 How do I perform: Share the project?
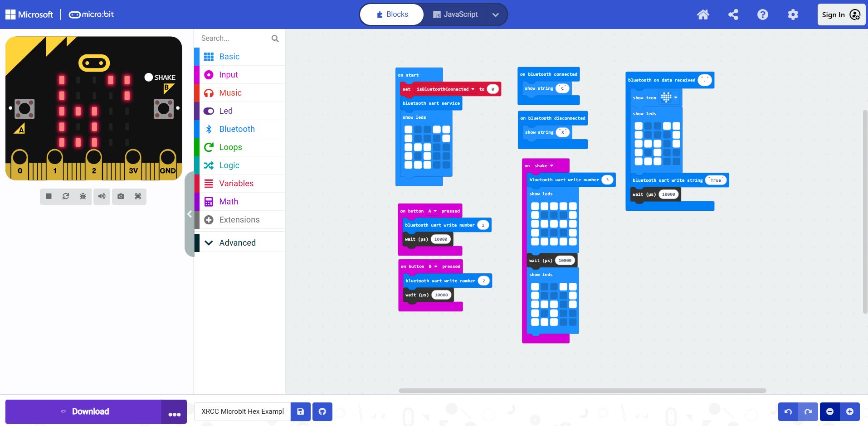733,15
